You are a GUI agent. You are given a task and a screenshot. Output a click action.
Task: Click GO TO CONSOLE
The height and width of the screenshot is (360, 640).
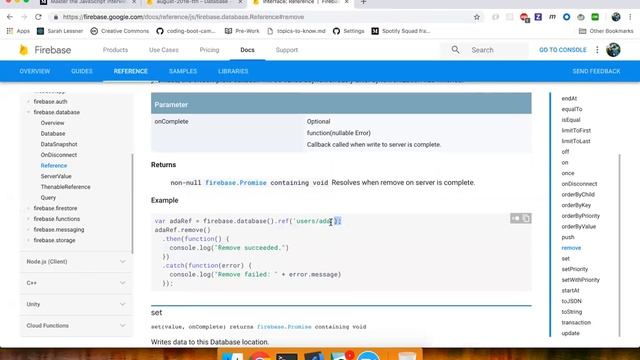click(x=562, y=50)
